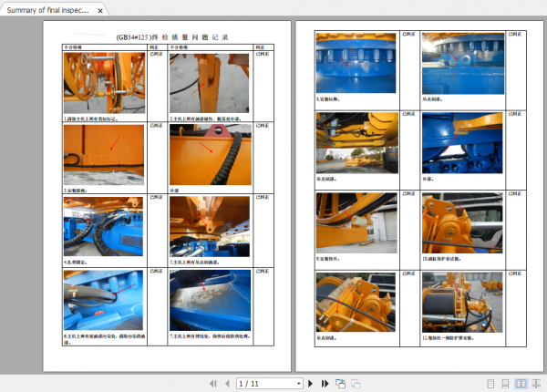Switch to continuous facing view
The image size is (547, 392).
point(536,384)
